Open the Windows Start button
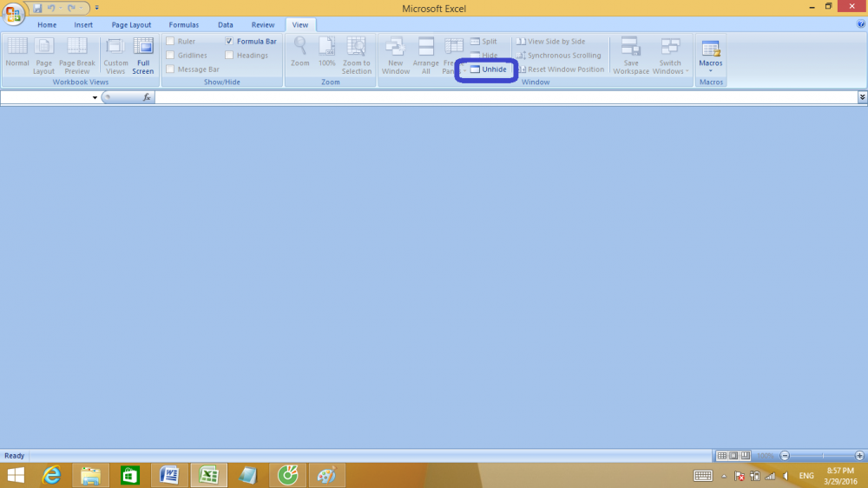 tap(16, 475)
